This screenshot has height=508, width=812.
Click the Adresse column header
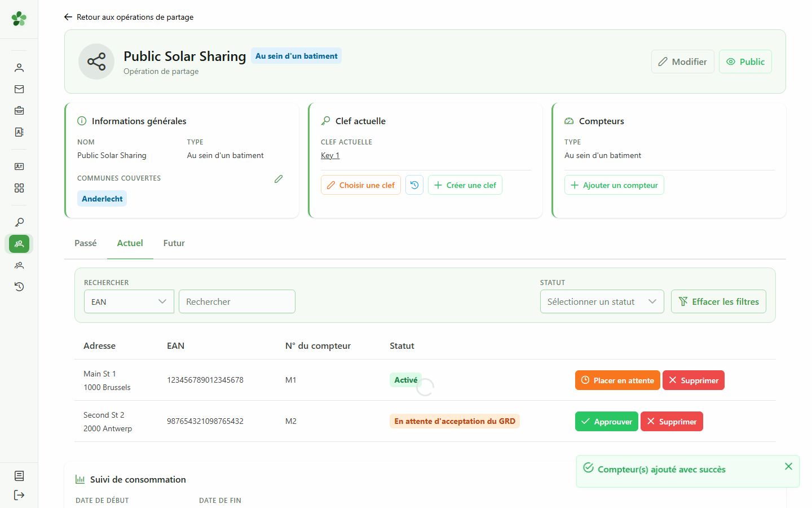click(99, 345)
